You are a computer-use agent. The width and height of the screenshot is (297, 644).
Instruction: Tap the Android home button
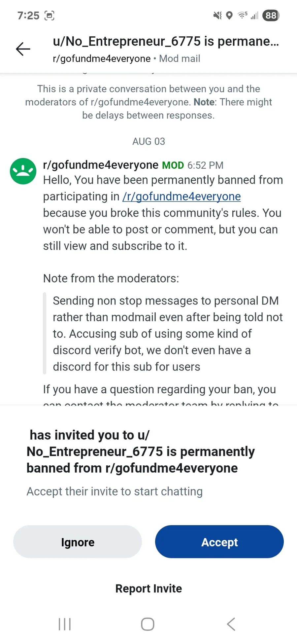(148, 624)
